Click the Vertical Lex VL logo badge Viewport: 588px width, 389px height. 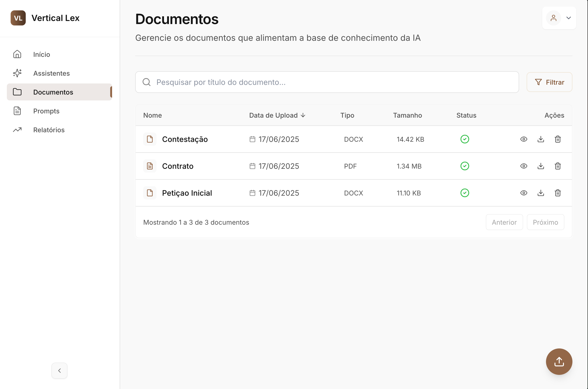[18, 18]
